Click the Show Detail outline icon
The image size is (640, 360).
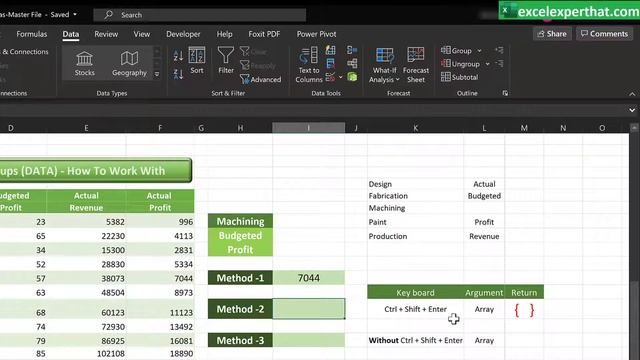[499, 50]
